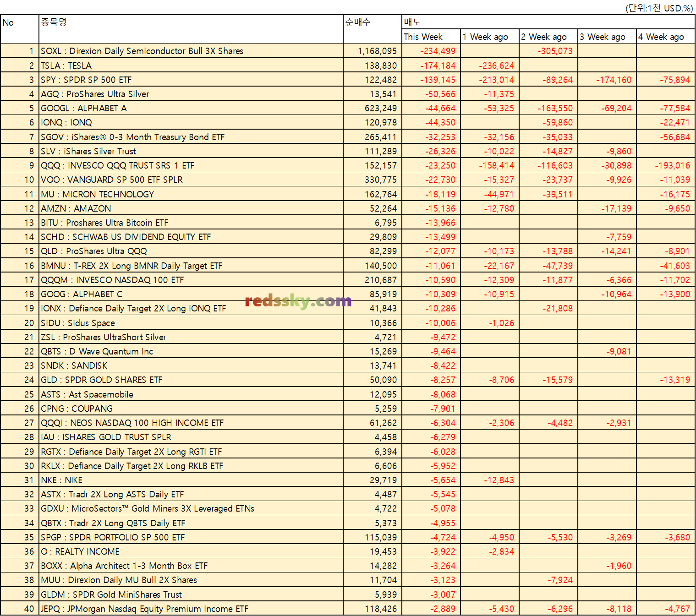This screenshot has width=696, height=616.
Task: Click the SCHD SCHWAB US DIVIDEND cell
Action: click(191, 237)
